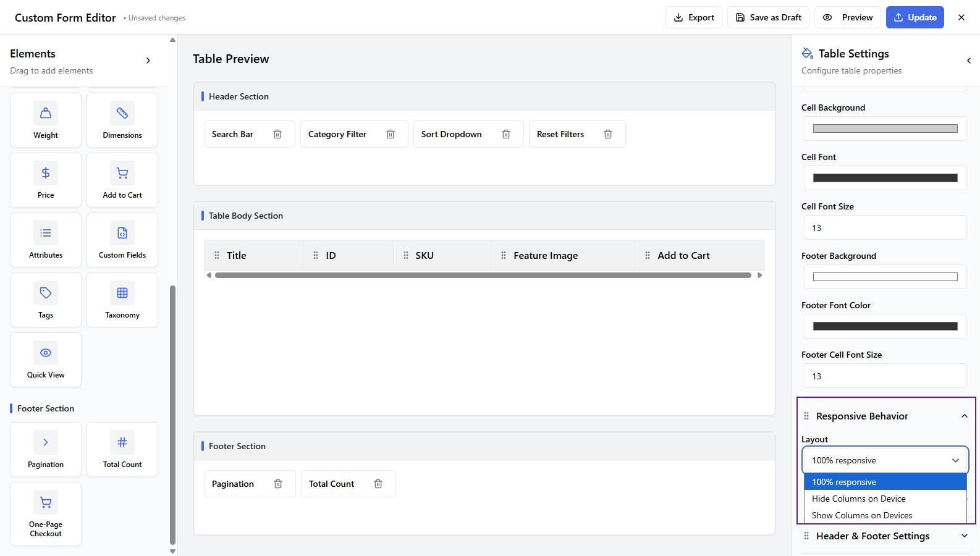
Task: Open Cell Background color picker
Action: 885,128
